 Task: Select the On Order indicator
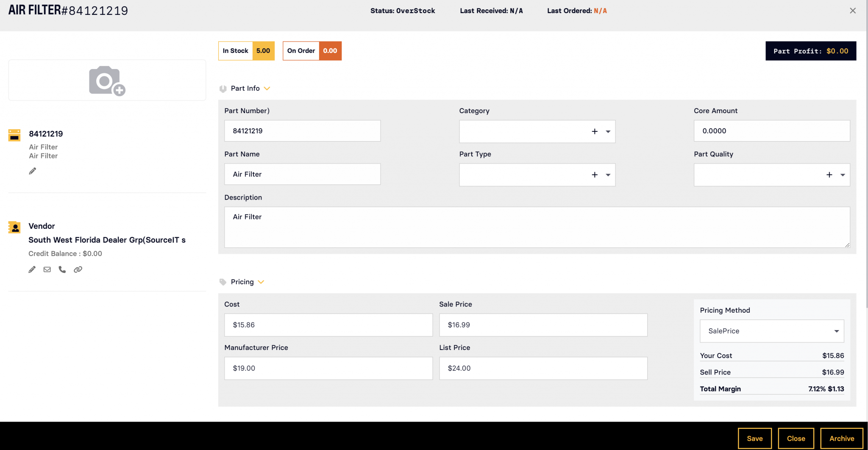pos(312,50)
